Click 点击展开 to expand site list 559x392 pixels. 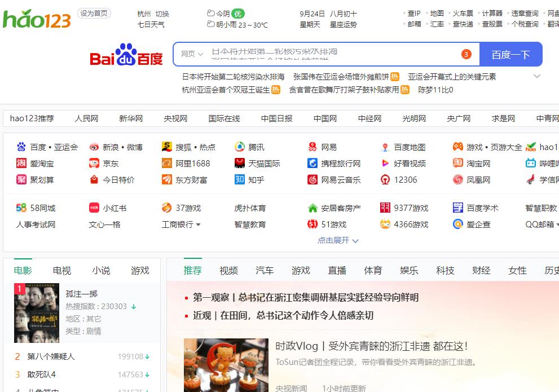(338, 240)
